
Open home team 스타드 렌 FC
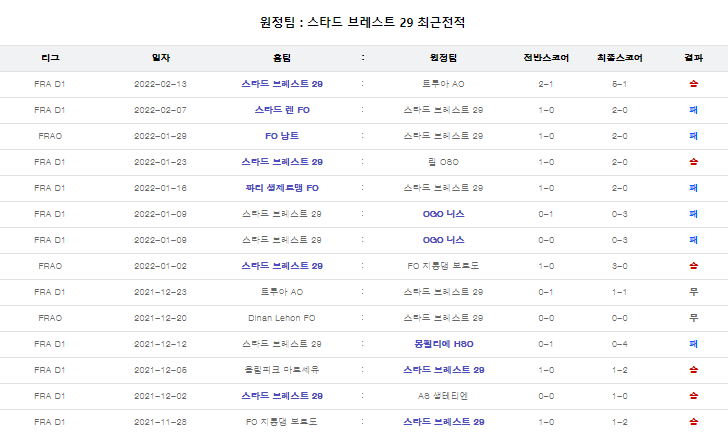[282, 110]
